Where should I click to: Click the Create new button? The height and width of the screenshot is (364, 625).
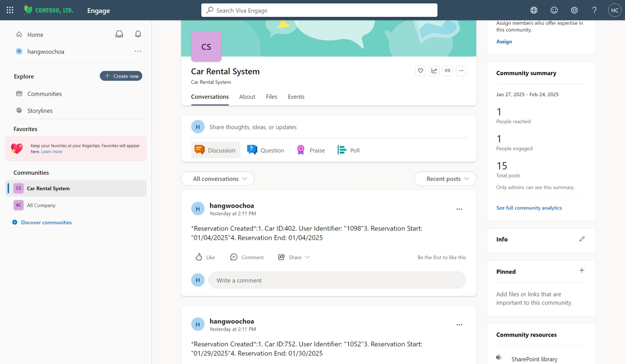click(x=121, y=76)
